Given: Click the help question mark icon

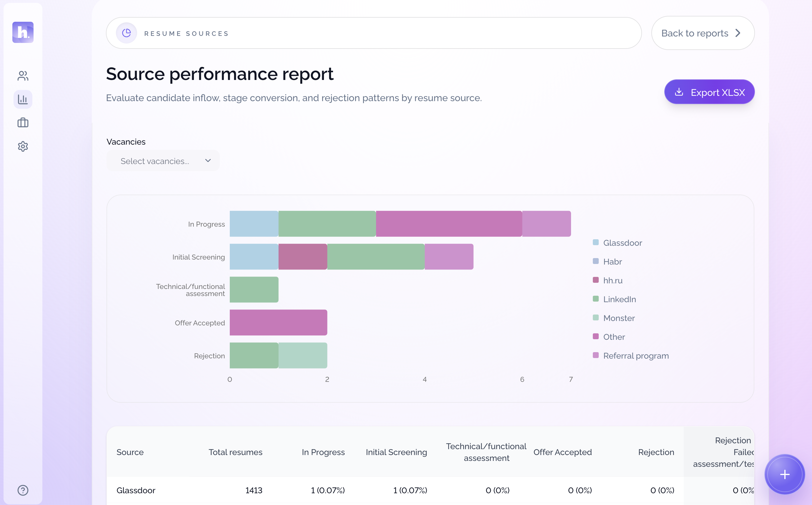Looking at the screenshot, I should click(23, 490).
